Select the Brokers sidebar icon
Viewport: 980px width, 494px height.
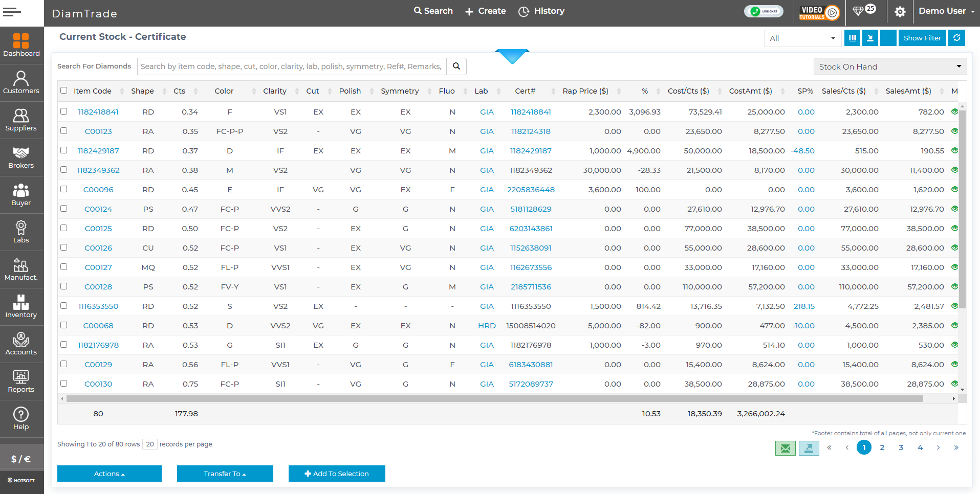pos(21,158)
